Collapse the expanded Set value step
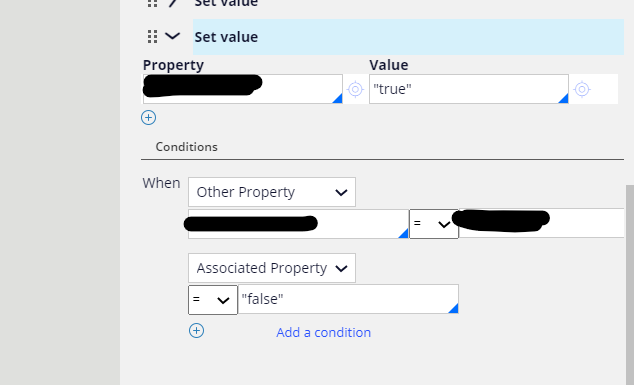Viewport: 634px width, 385px height. [x=173, y=36]
